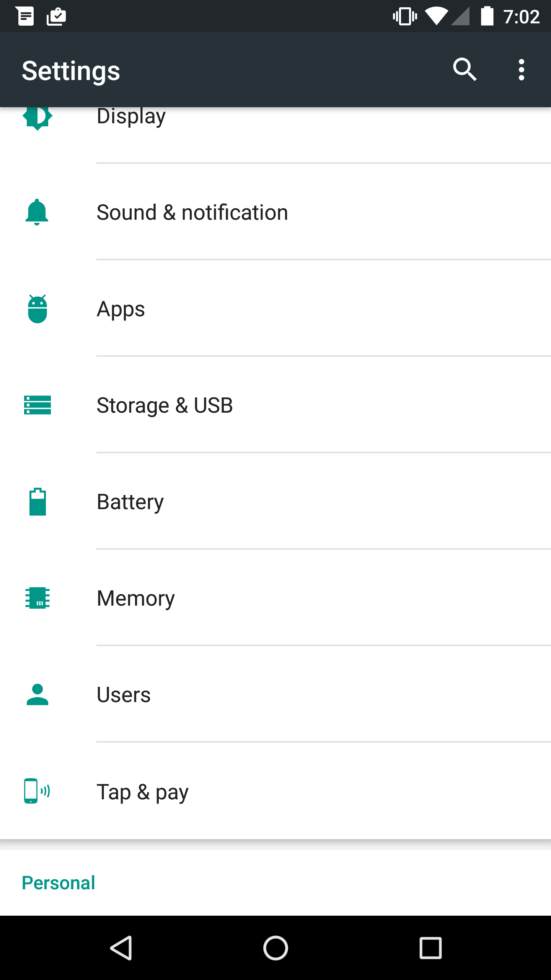This screenshot has height=980, width=551.
Task: Open the three-dot overflow menu
Action: 521,70
